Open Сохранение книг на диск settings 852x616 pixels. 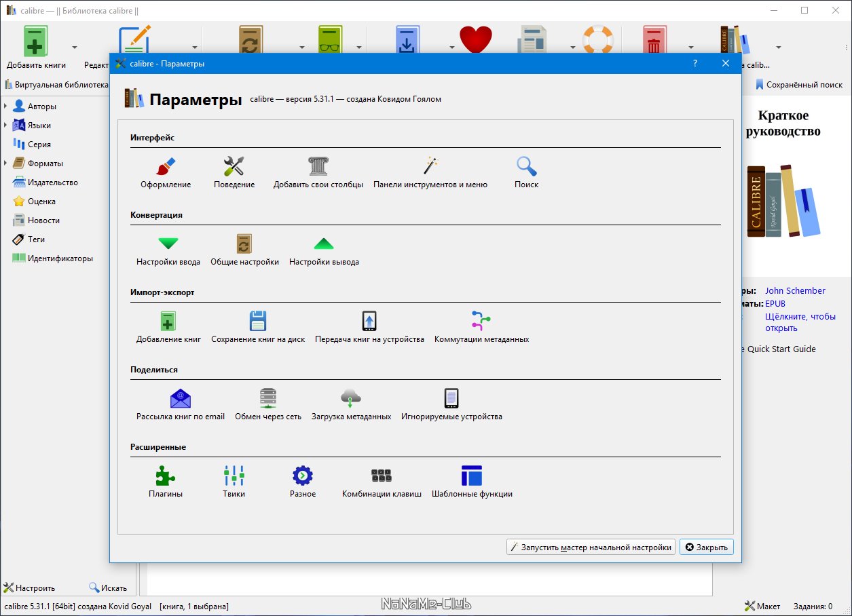click(258, 327)
